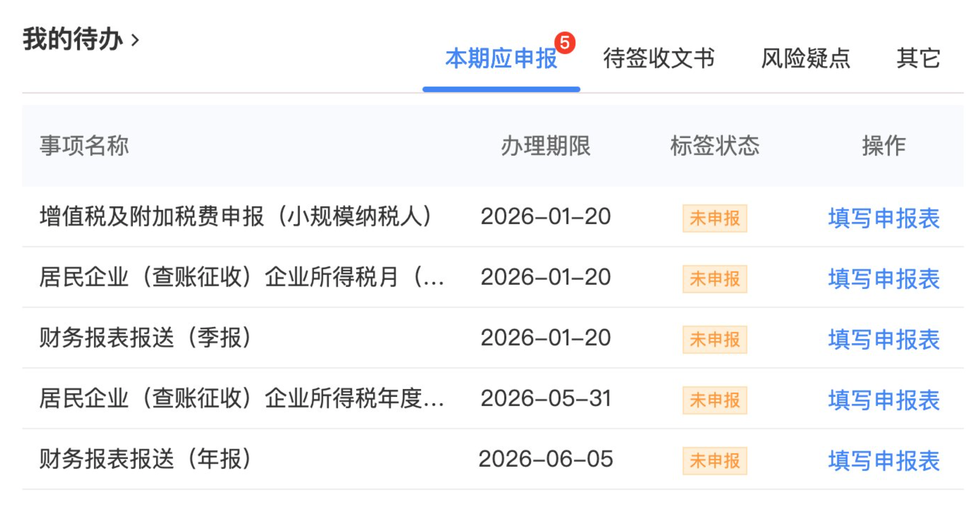The image size is (980, 513).
Task: Select the 未申报 tag on the 企业所得税月 row
Action: click(x=715, y=279)
